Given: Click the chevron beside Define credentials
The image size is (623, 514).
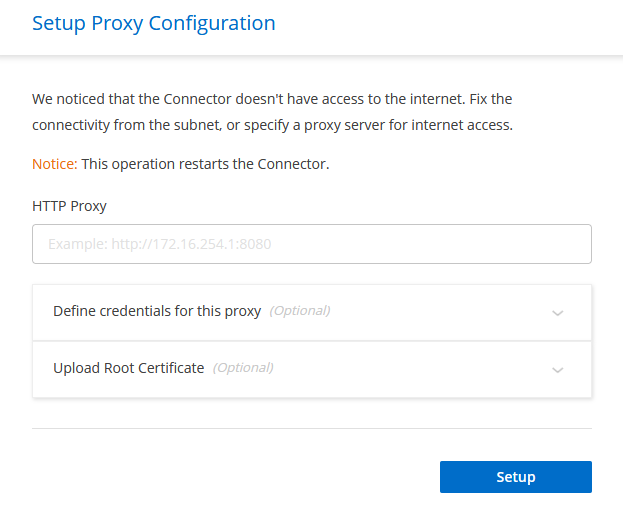Looking at the screenshot, I should [x=558, y=312].
